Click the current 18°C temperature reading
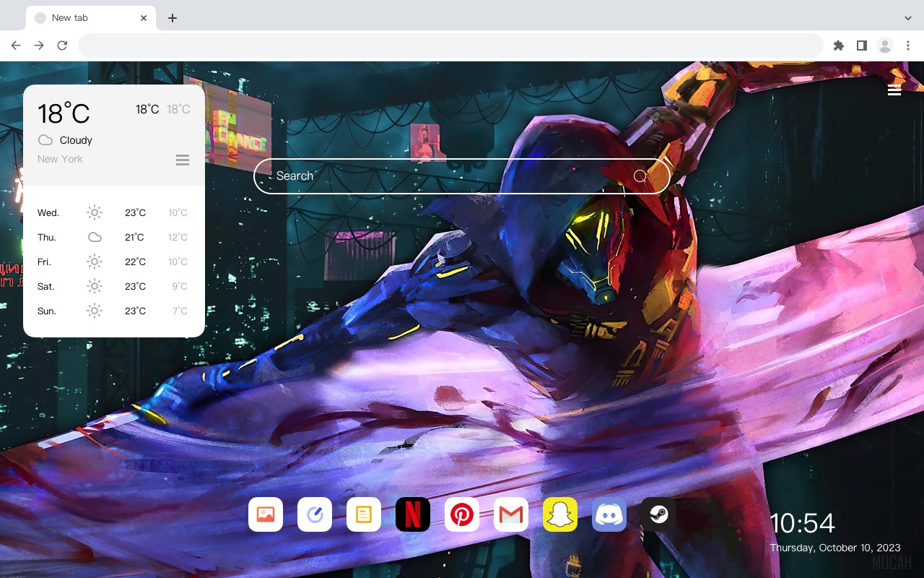 (64, 113)
